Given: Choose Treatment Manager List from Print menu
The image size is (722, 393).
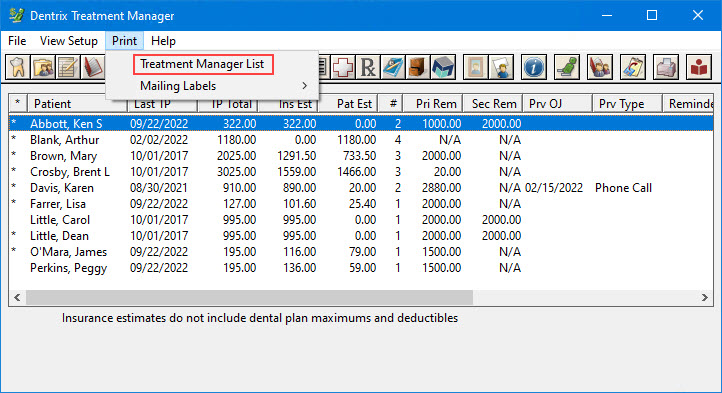Looking at the screenshot, I should point(203,64).
